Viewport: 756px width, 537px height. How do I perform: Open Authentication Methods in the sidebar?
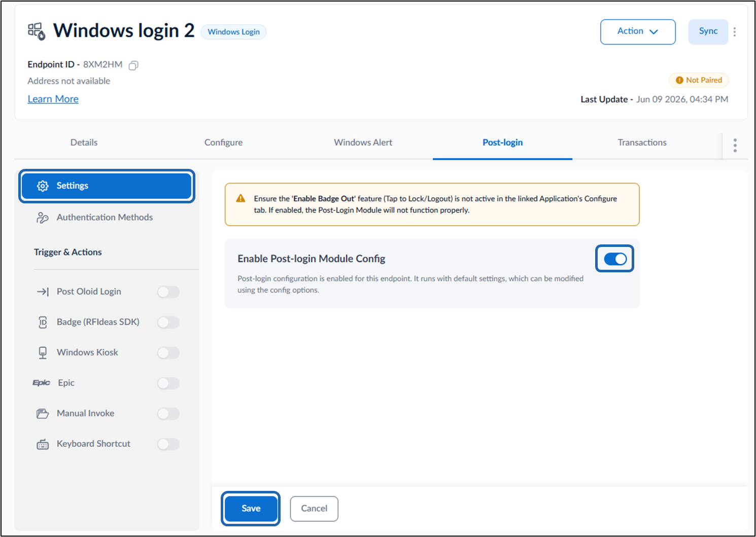point(107,218)
